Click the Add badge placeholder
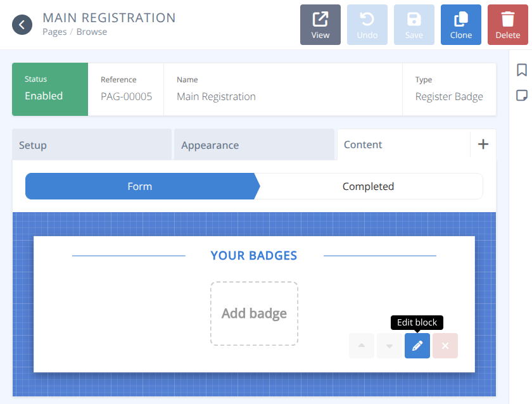This screenshot has height=404, width=532. click(254, 313)
